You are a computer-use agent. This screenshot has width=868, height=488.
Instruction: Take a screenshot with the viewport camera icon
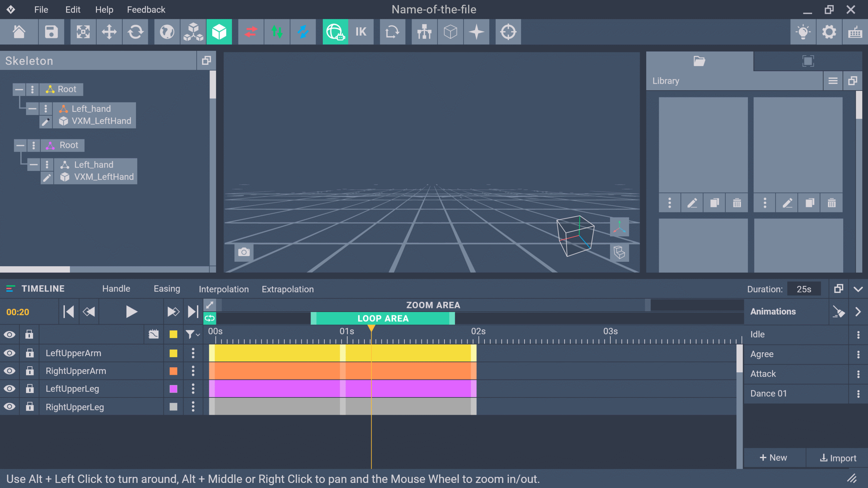243,252
